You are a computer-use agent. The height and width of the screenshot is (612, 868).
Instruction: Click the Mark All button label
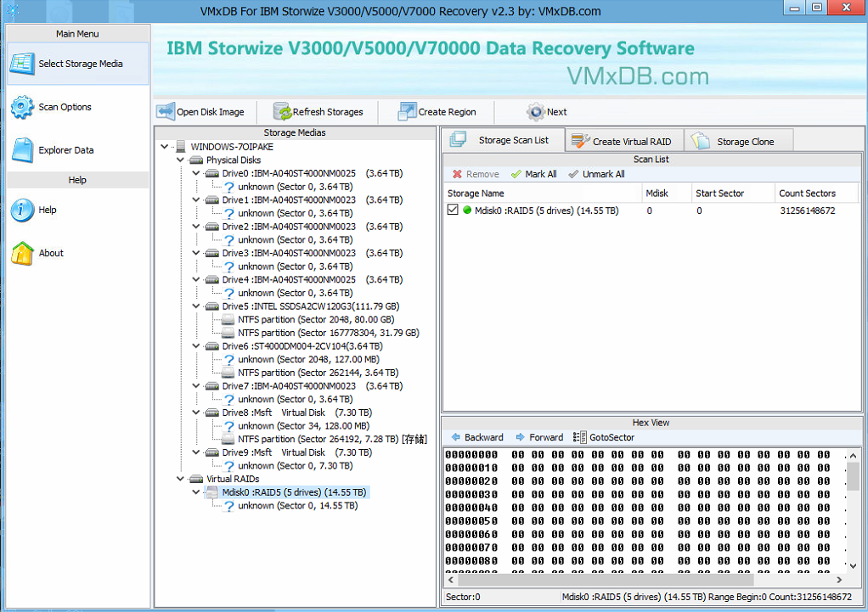tap(541, 174)
